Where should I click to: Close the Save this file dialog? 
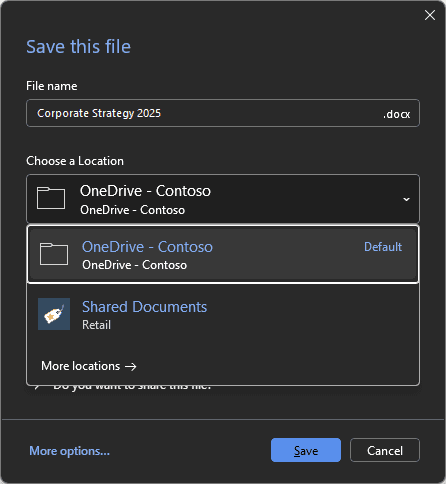[x=430, y=15]
